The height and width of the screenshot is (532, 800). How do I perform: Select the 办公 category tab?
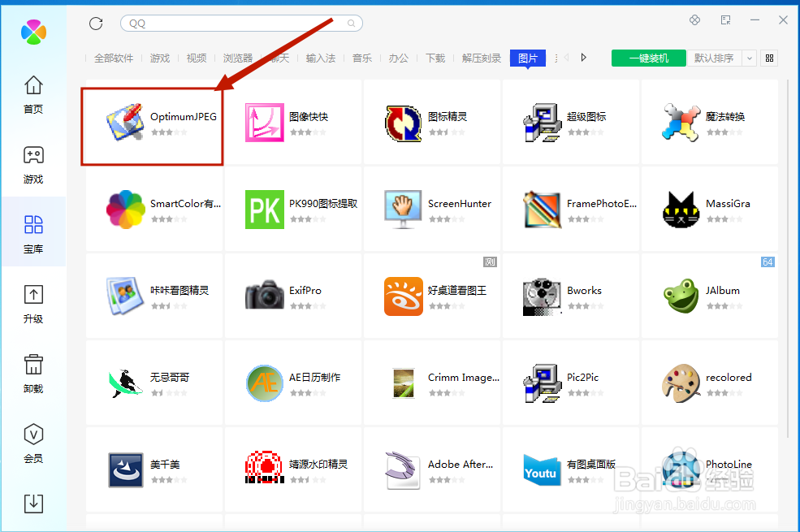pyautogui.click(x=399, y=58)
